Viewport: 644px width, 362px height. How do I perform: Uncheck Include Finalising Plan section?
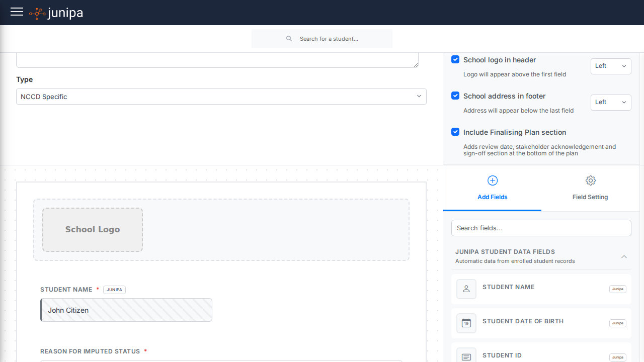tap(455, 132)
